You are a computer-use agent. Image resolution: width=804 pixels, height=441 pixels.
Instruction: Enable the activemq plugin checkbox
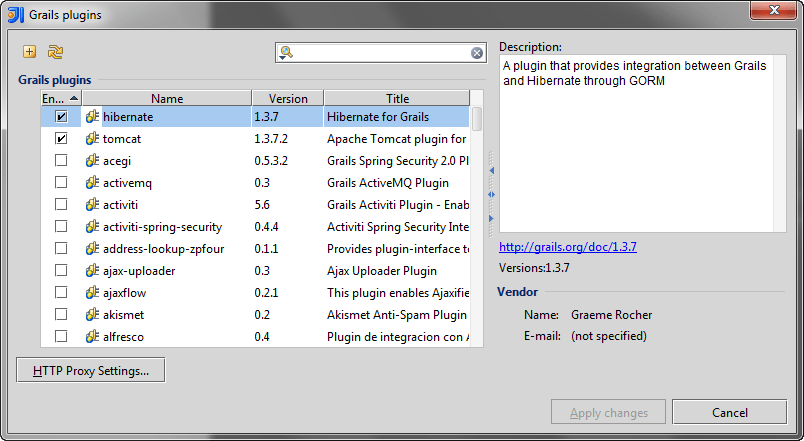tap(62, 183)
